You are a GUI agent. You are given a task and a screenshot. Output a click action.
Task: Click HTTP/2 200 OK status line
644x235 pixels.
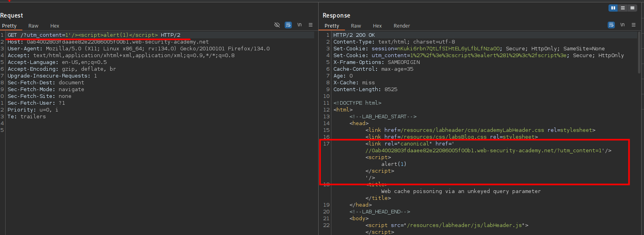pyautogui.click(x=354, y=35)
